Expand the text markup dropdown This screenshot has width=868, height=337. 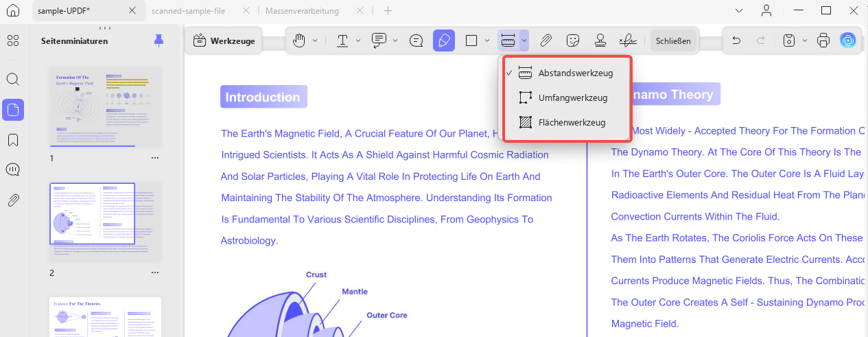[x=358, y=40]
